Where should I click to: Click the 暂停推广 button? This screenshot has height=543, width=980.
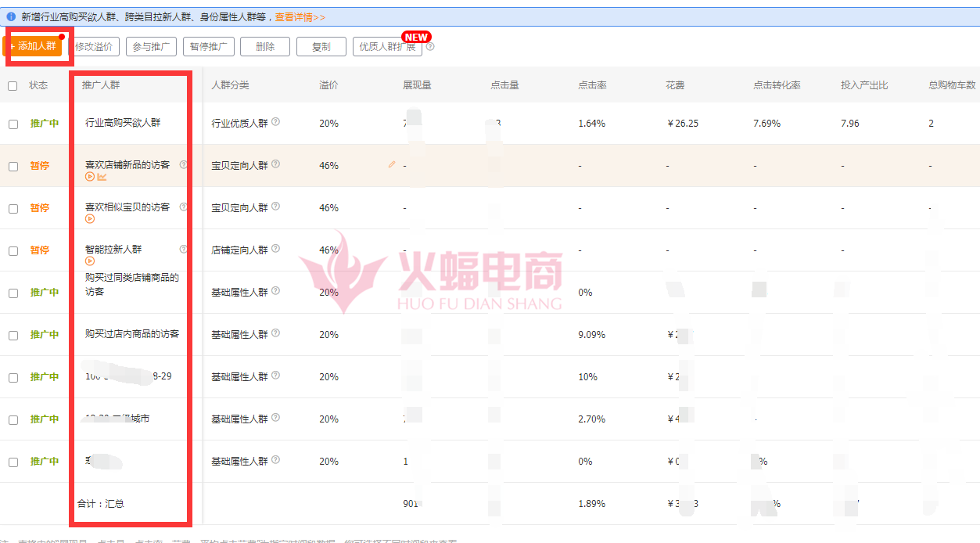click(x=209, y=47)
